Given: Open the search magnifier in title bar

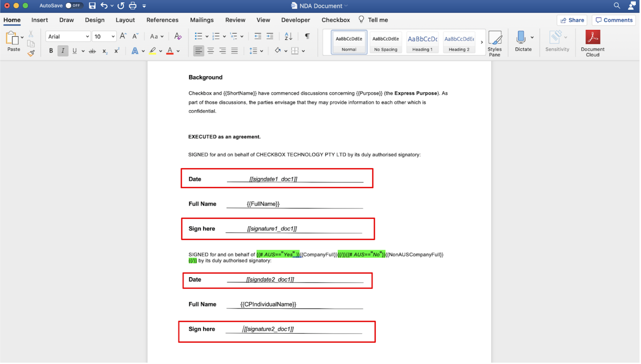Looking at the screenshot, I should (617, 6).
